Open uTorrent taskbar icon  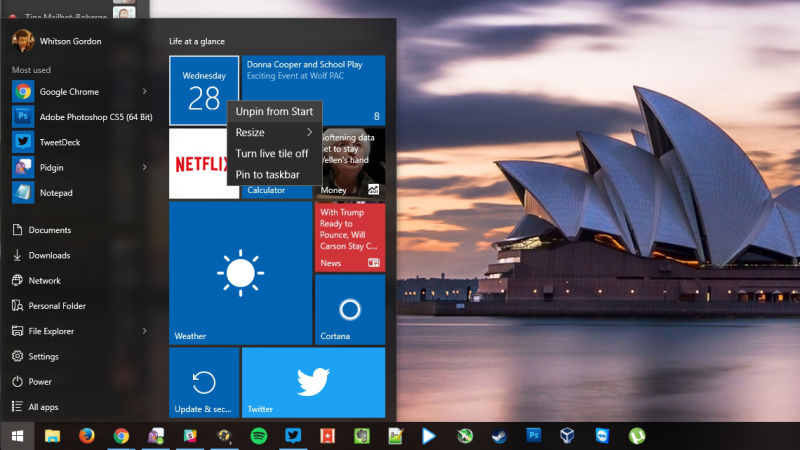coord(637,436)
